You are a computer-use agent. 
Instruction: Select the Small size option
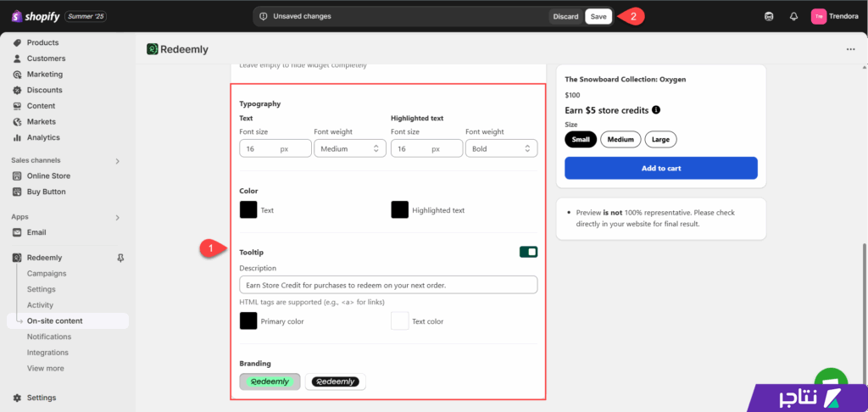pyautogui.click(x=581, y=140)
